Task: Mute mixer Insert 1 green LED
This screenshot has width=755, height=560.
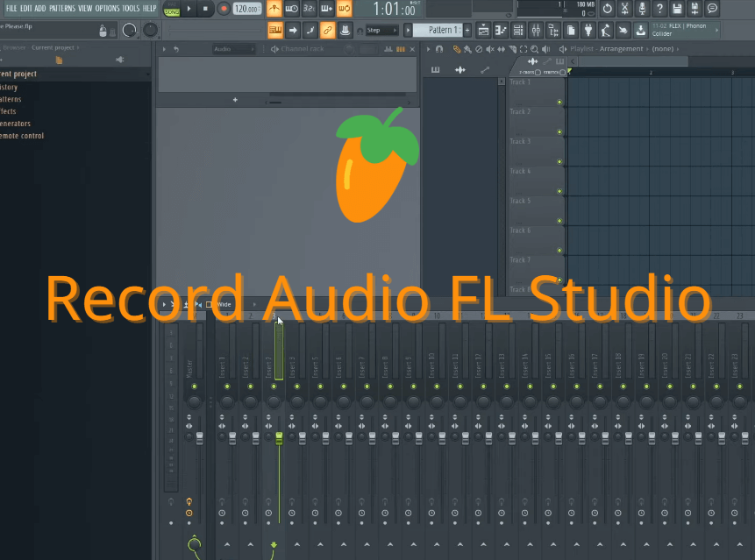Action: (x=227, y=386)
